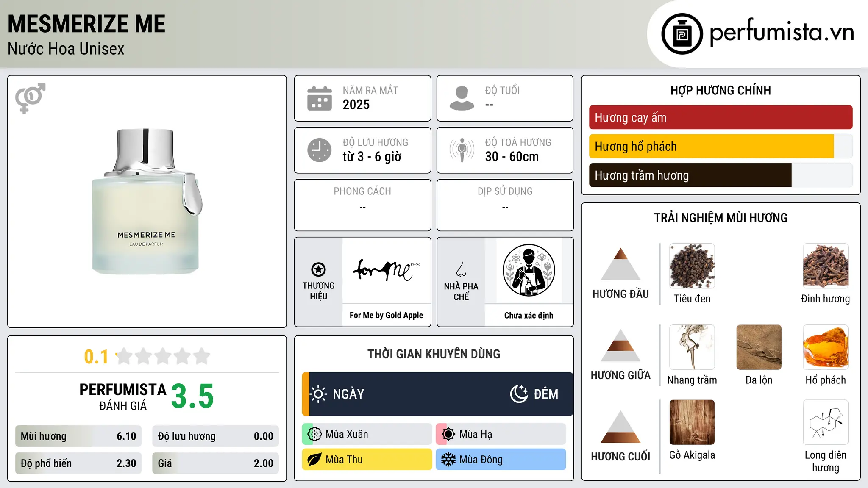
Task: Click the MESMERIZE ME title
Action: click(86, 24)
